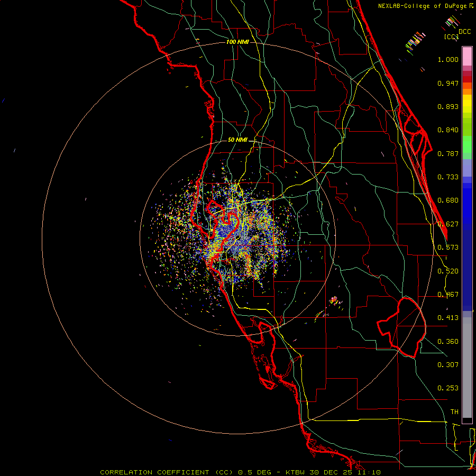This screenshot has width=476, height=476.
Task: Click the TH threshold label on legend
Action: [x=454, y=412]
